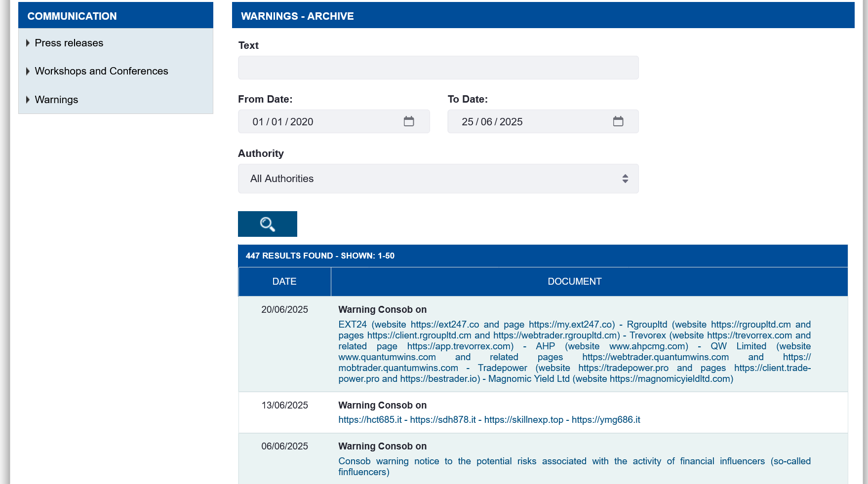This screenshot has width=868, height=484.
Task: Click the Text field label
Action: click(248, 45)
